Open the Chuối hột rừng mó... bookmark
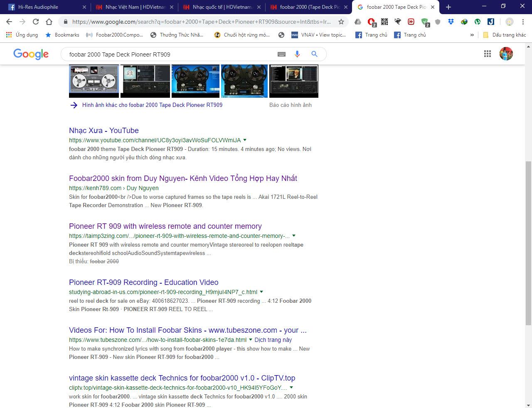Viewport: 532px width, 408px height. point(242,35)
